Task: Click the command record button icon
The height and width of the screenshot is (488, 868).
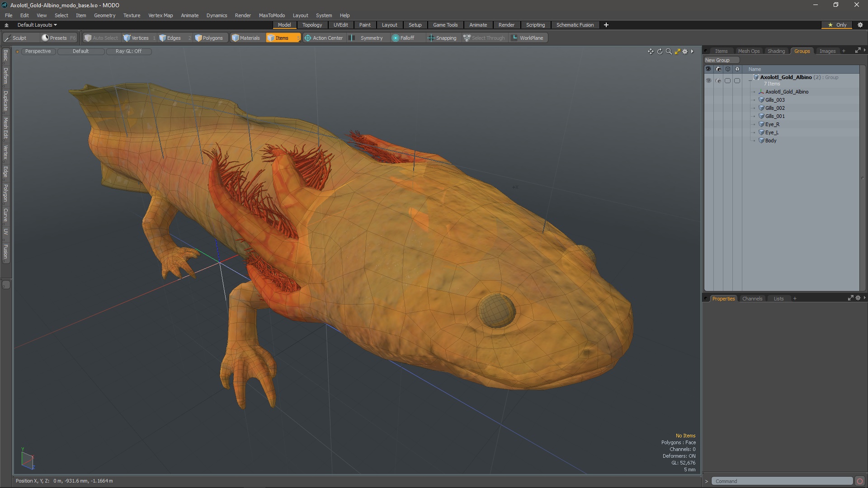Action: [860, 481]
